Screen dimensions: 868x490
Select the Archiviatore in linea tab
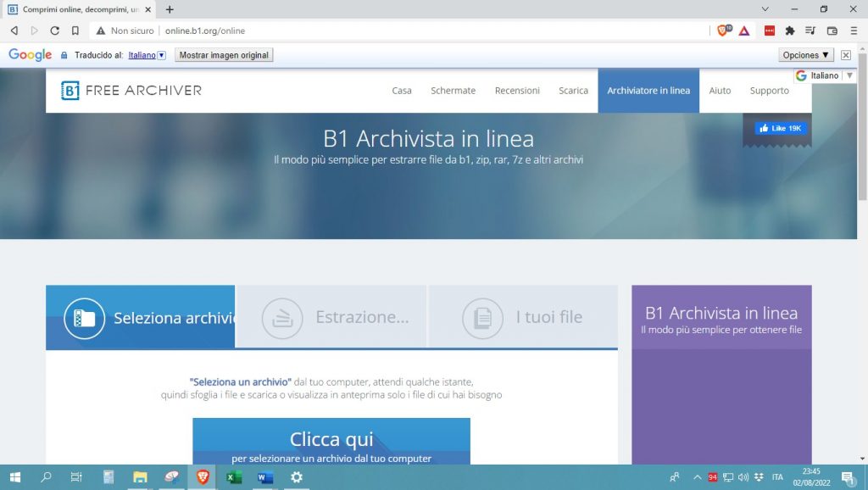click(648, 91)
